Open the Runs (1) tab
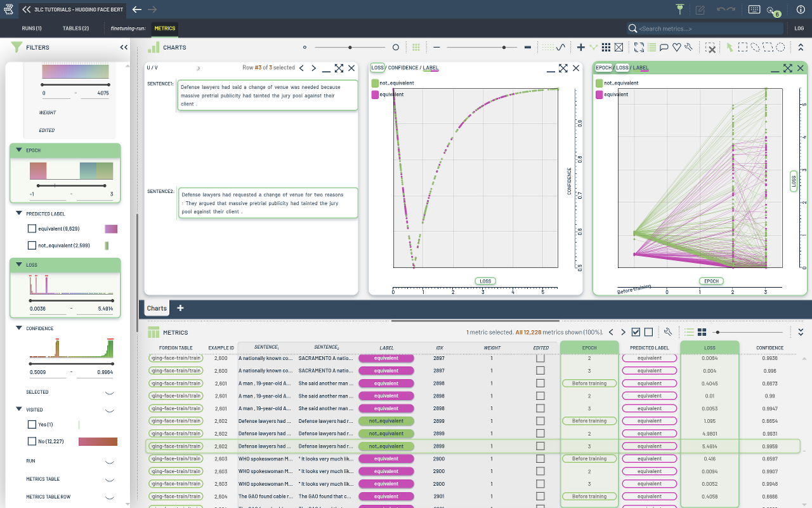Screen dimensions: 812x508 [x=31, y=29]
